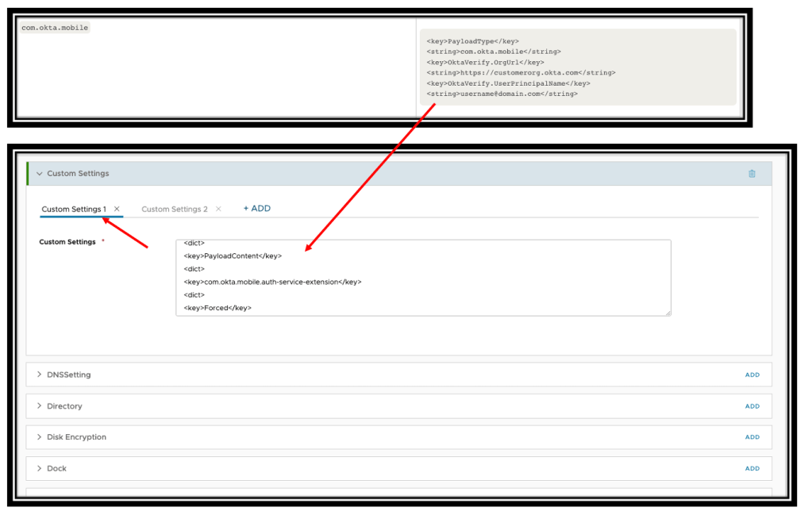Click ADD on the Directory row

point(752,406)
